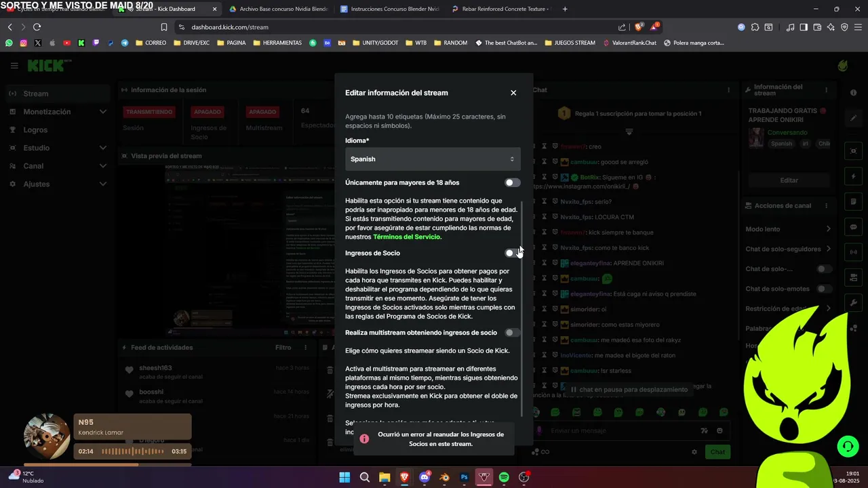Go back with the browser back arrow
The width and height of the screenshot is (868, 488).
click(x=9, y=27)
